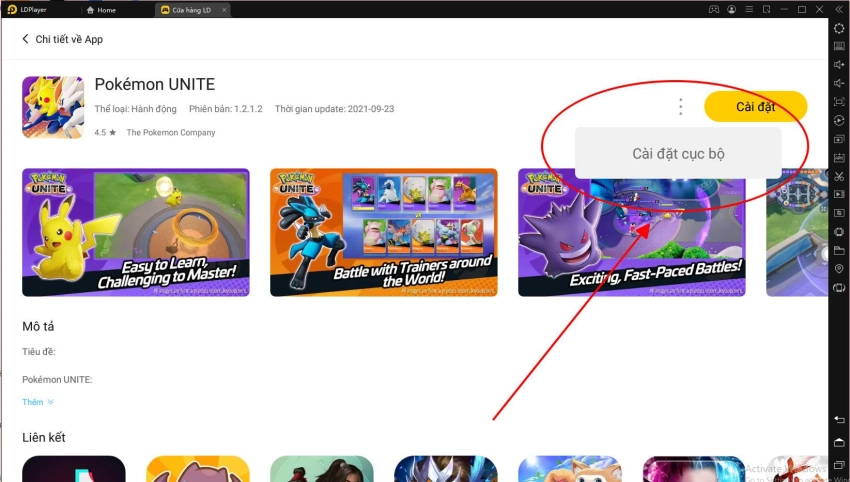
Task: Open shared folder sidebar icon
Action: (839, 250)
